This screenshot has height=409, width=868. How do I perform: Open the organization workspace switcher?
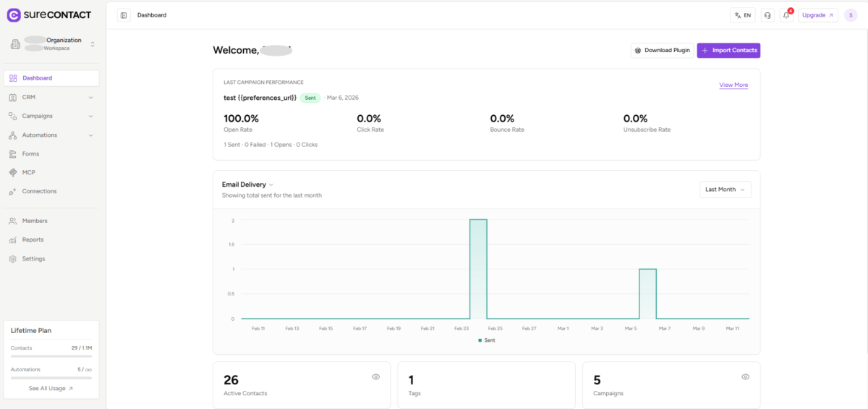click(x=51, y=44)
